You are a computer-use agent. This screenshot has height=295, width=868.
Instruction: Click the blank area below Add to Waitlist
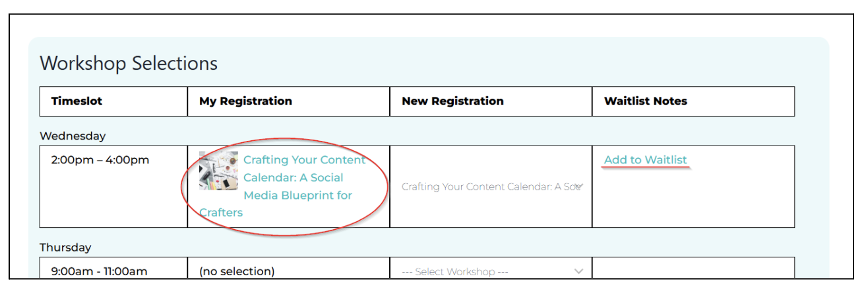693,198
